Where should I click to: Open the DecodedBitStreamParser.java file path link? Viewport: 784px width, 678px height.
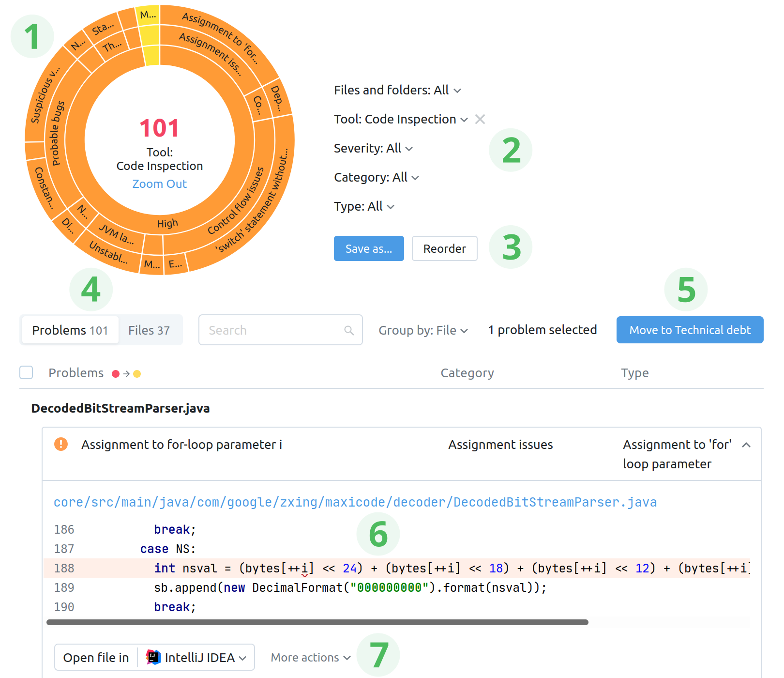[355, 502]
